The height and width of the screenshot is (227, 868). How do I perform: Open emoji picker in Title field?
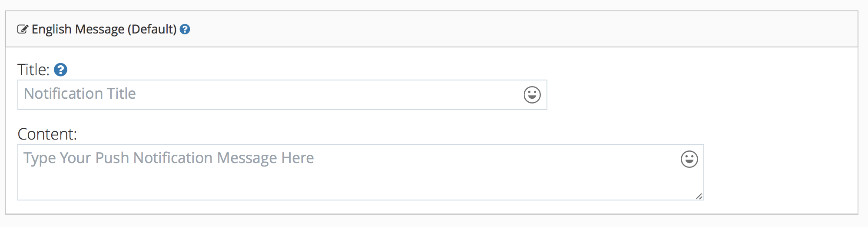[x=532, y=95]
